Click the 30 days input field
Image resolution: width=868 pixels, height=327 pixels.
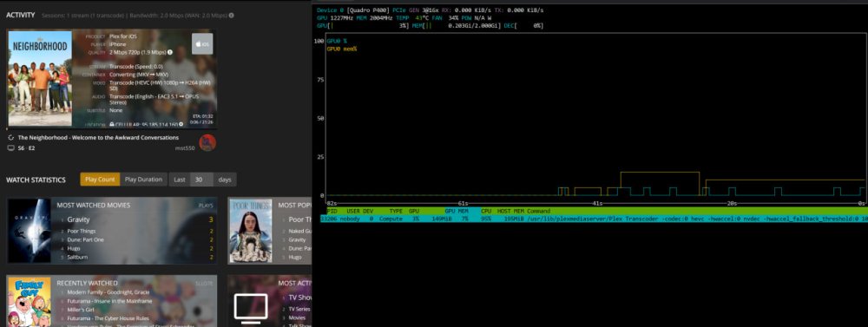tap(201, 180)
